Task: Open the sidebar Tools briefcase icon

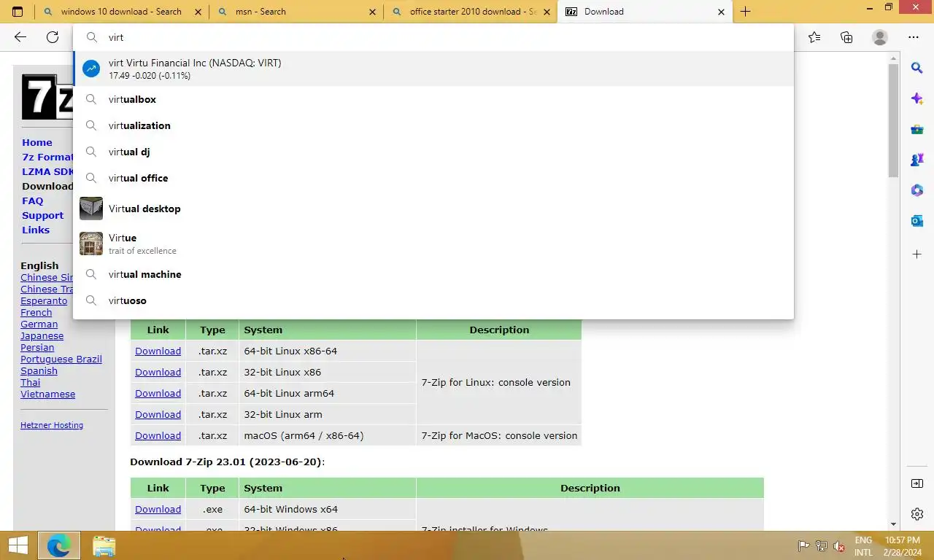Action: 917,129
